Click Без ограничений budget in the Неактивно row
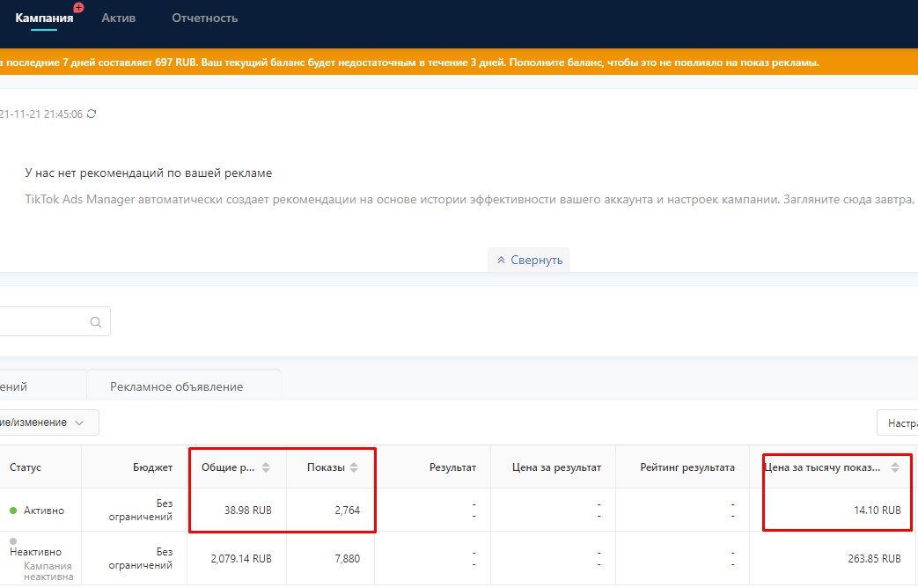The height and width of the screenshot is (588, 918). [x=141, y=559]
